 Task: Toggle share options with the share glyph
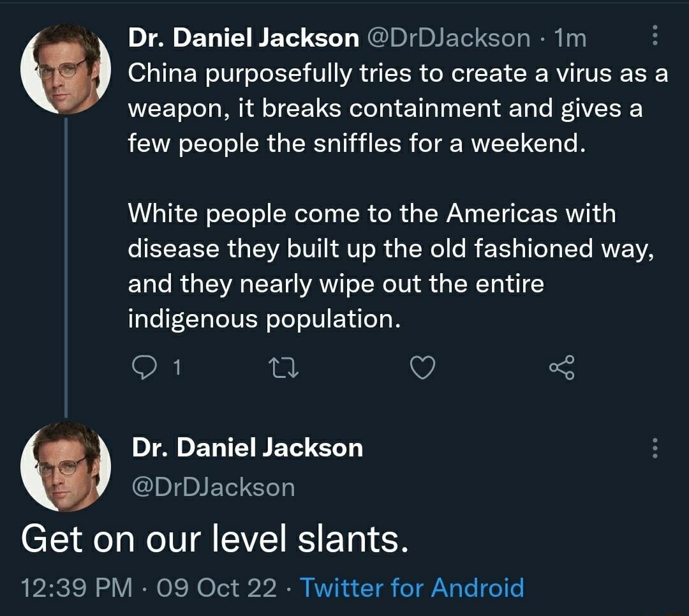[562, 366]
